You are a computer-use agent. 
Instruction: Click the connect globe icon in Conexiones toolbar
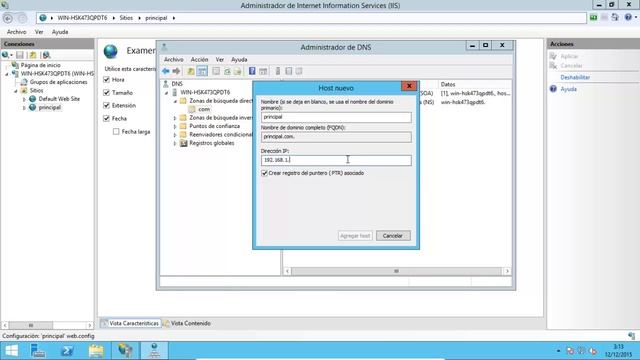pyautogui.click(x=6, y=55)
